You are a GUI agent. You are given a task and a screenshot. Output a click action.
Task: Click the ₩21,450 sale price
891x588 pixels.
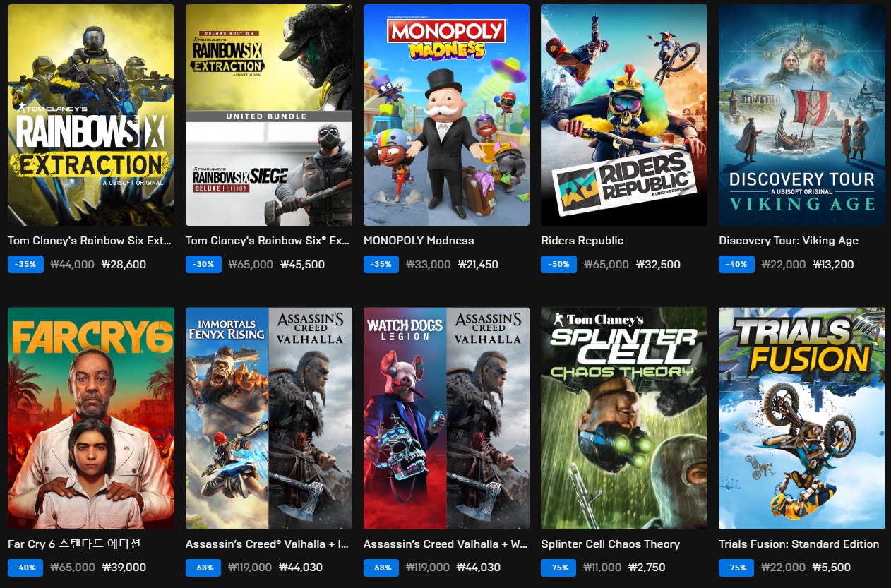(478, 265)
